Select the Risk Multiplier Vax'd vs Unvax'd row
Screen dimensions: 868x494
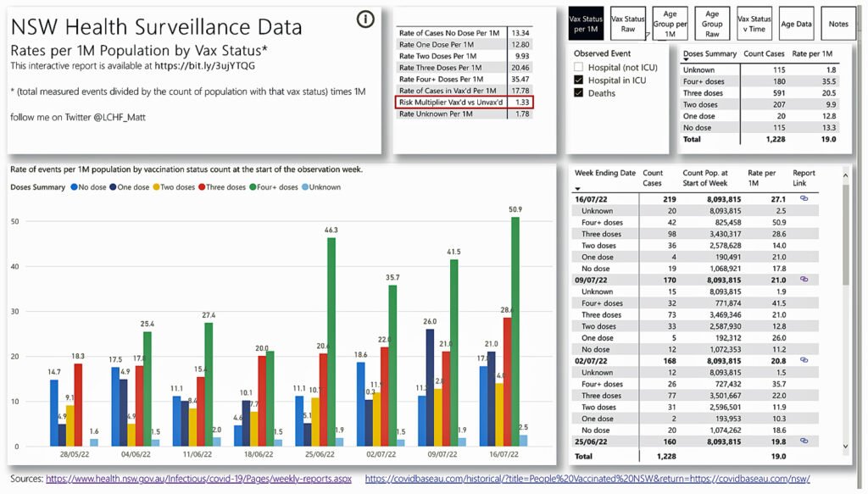click(x=464, y=102)
